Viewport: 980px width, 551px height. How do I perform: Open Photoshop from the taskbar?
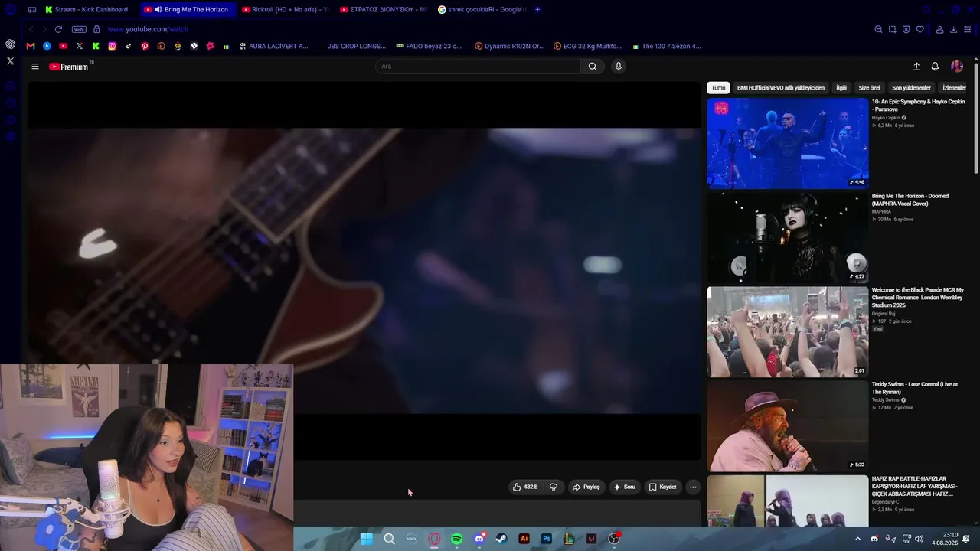pyautogui.click(x=547, y=539)
